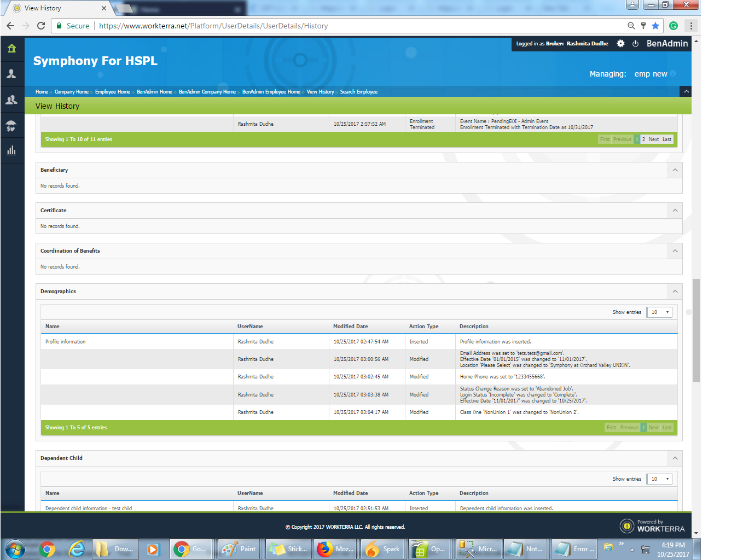Open Mozilla Firefox taskbar item
Image resolution: width=743 pixels, height=560 pixels.
[x=336, y=549]
